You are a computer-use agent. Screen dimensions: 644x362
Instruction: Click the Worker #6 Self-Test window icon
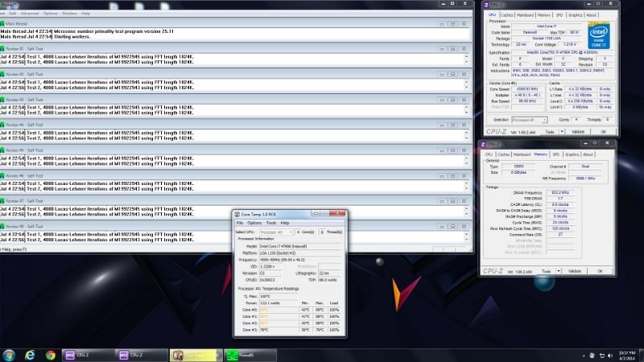[2, 175]
